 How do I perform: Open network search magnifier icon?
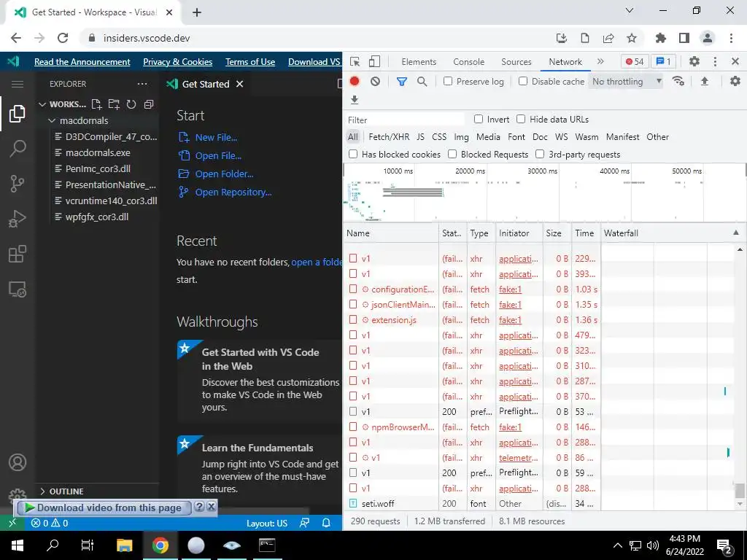point(422,82)
